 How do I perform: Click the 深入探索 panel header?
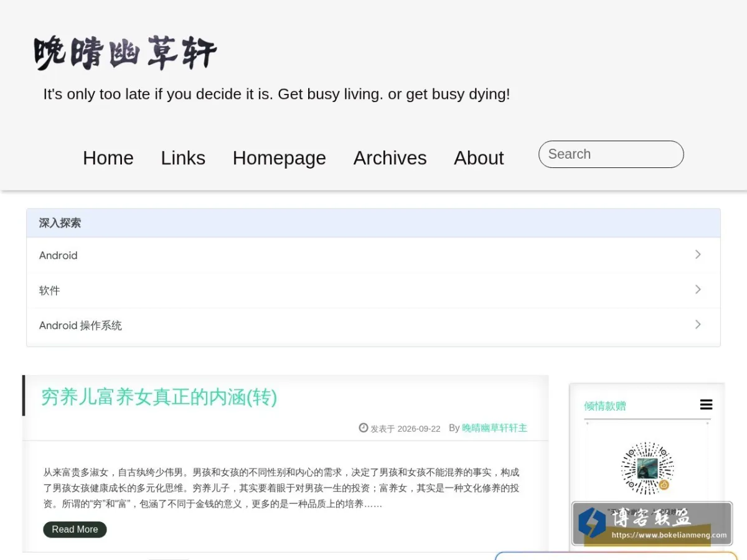pos(374,223)
